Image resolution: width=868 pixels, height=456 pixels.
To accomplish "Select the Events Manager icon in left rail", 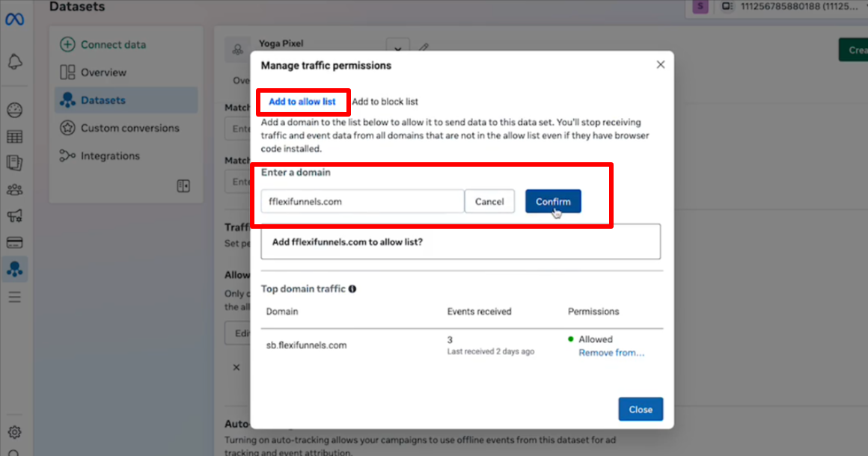I will click(x=15, y=269).
